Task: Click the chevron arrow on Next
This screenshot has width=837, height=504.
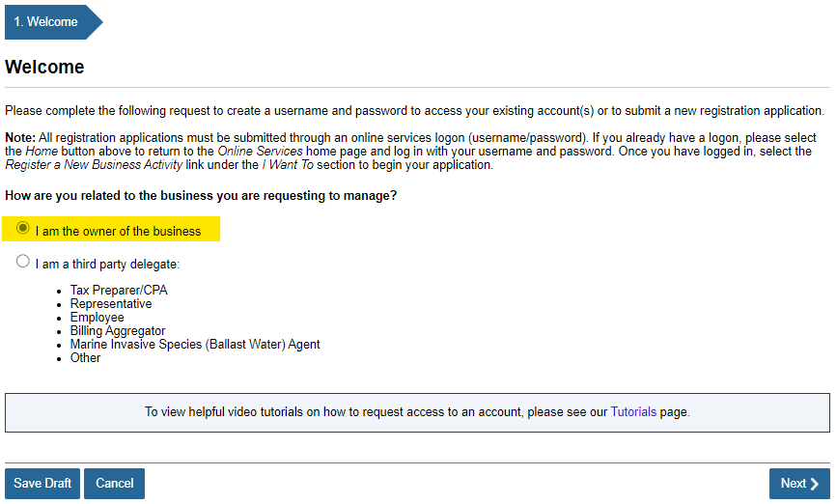Action: (x=816, y=485)
